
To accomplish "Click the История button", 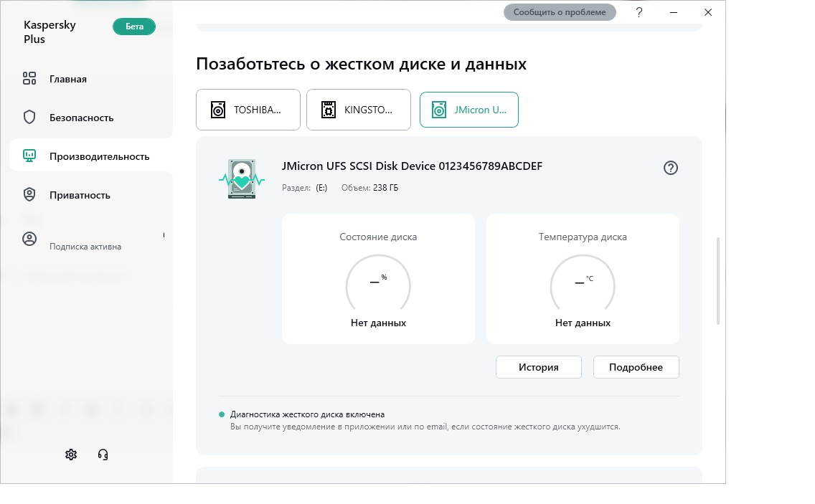I will [x=539, y=367].
